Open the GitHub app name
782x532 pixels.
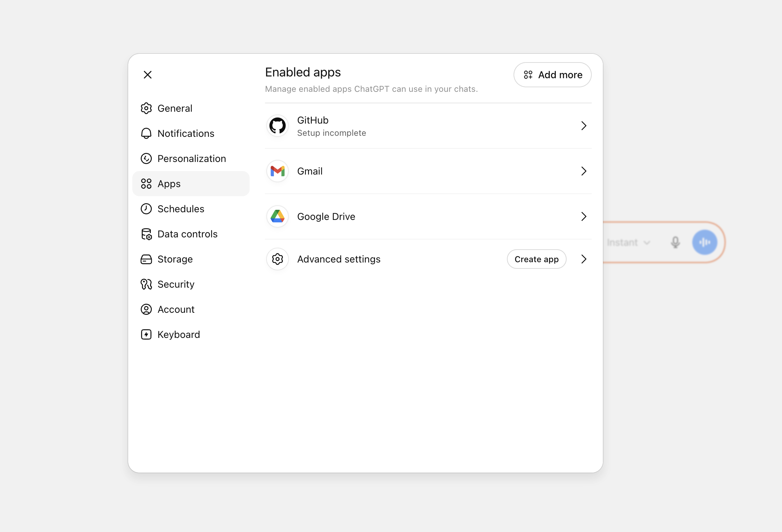click(x=313, y=120)
